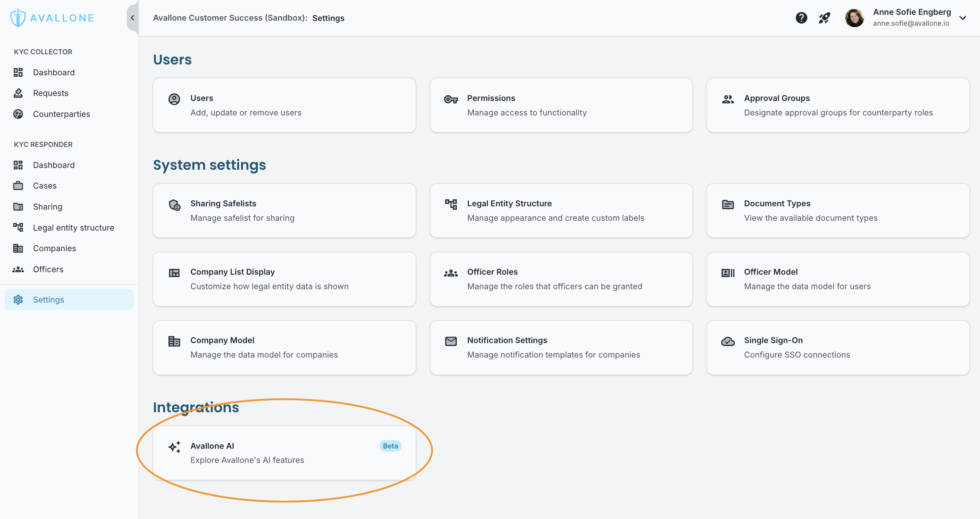Click the Officer Model contact icon
The height and width of the screenshot is (519, 980).
coord(728,273)
